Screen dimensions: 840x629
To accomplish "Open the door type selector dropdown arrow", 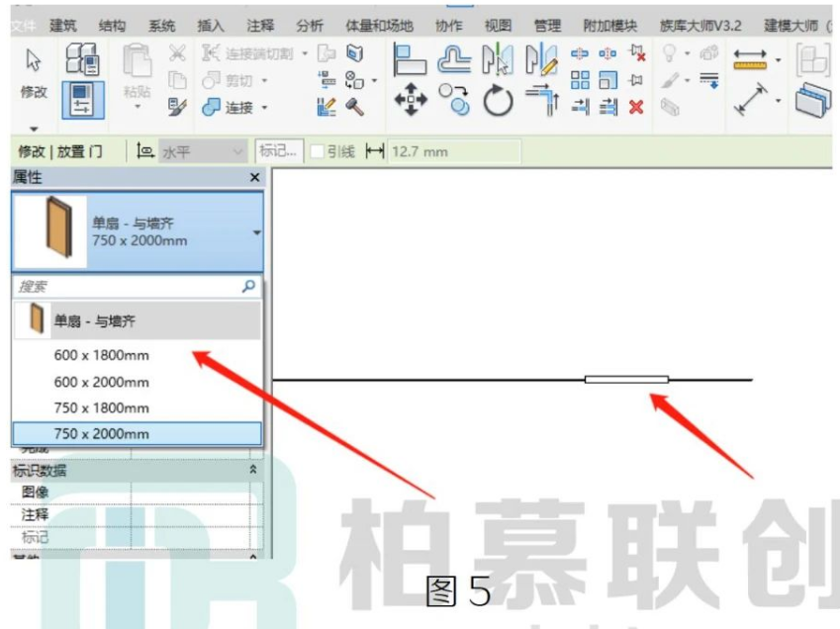I will tap(256, 232).
